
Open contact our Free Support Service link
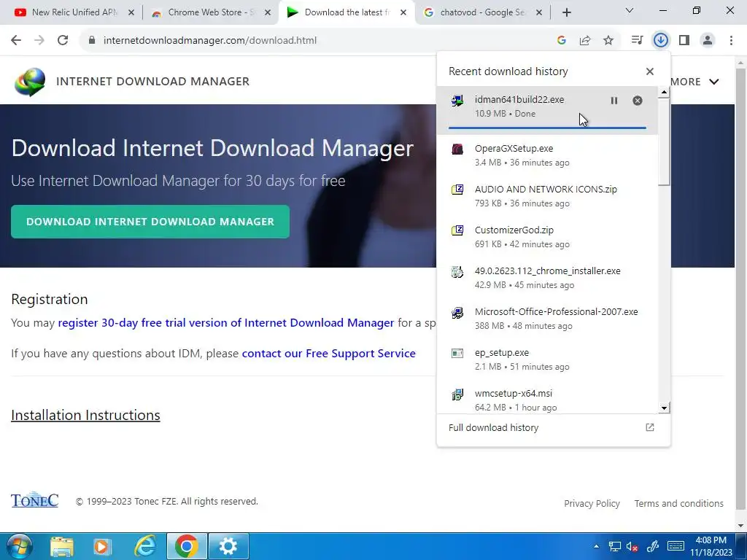[329, 354]
